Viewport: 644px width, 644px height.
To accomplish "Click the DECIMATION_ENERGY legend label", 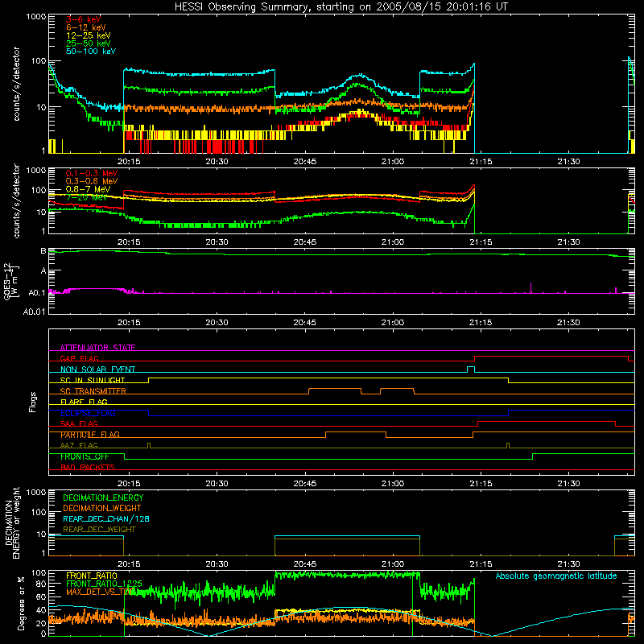I will pos(103,497).
